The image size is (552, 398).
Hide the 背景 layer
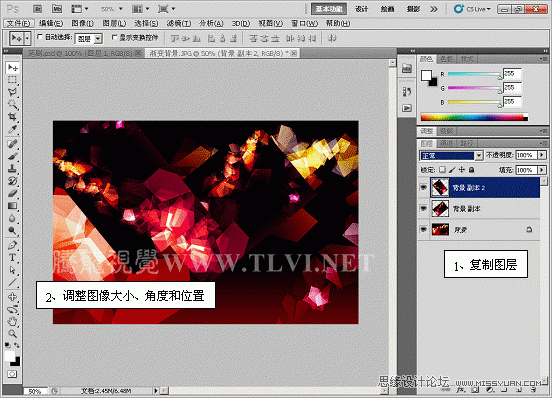point(424,229)
